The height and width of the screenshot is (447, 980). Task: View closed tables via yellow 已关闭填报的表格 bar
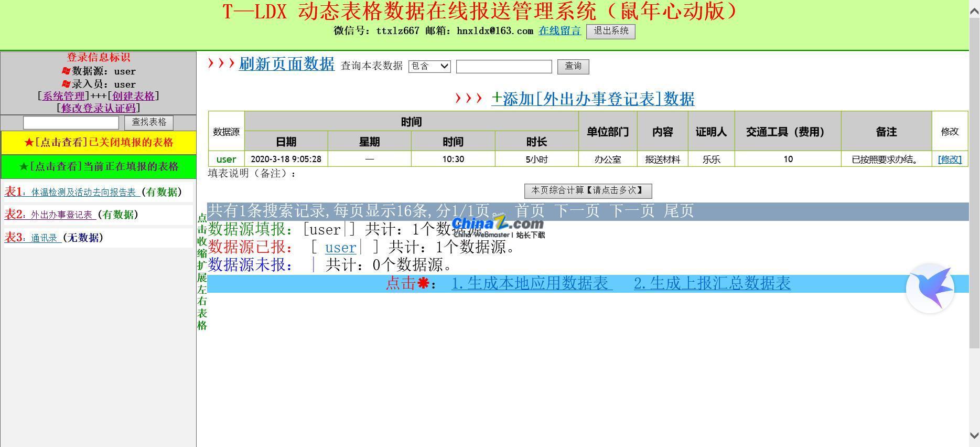point(99,143)
